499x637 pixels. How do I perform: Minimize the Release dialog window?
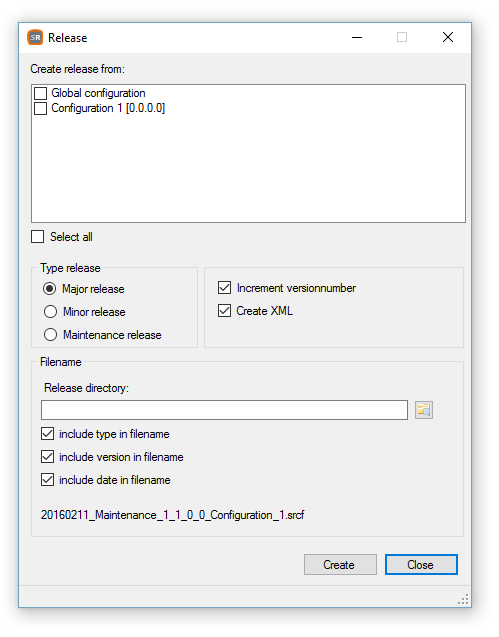click(357, 37)
